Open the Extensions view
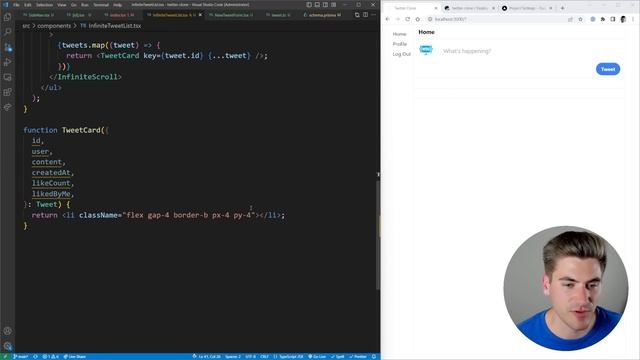 tap(7, 92)
